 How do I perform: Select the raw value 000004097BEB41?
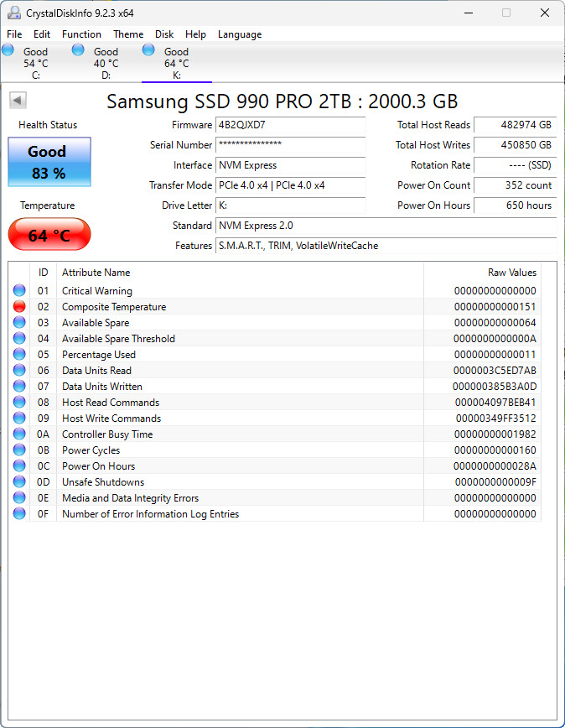point(495,403)
